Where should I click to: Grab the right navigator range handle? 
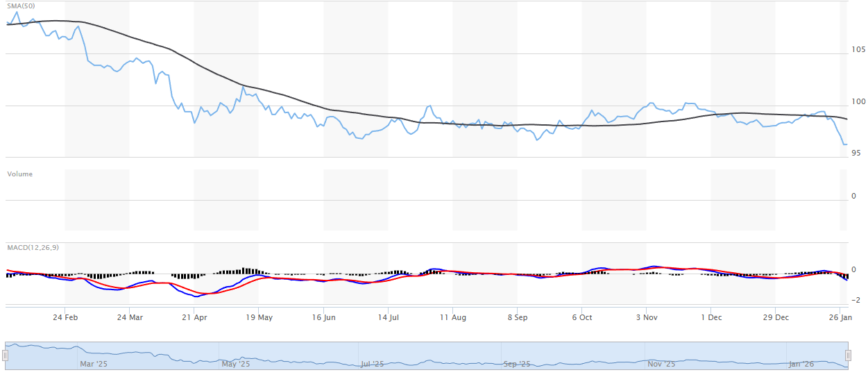[848, 355]
